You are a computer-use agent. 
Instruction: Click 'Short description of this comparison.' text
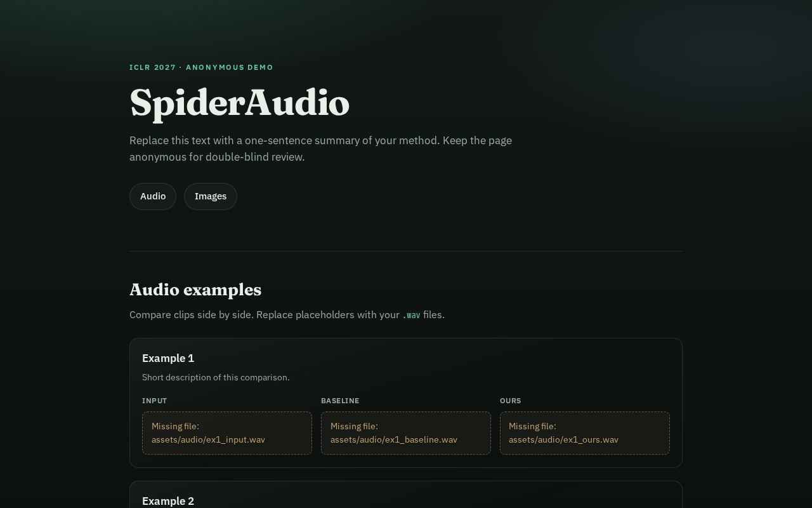[x=216, y=377]
